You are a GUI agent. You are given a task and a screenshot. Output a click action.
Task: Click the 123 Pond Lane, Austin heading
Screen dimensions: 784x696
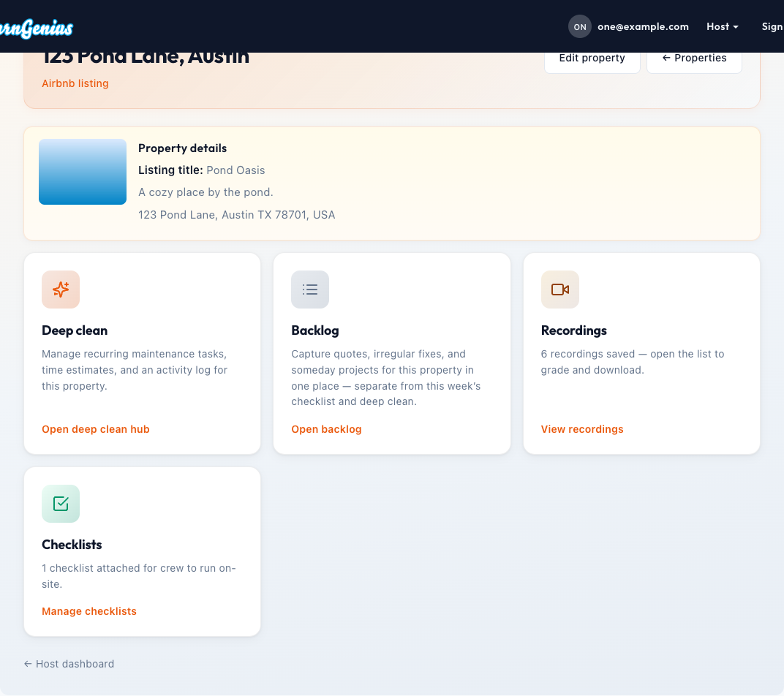point(145,56)
